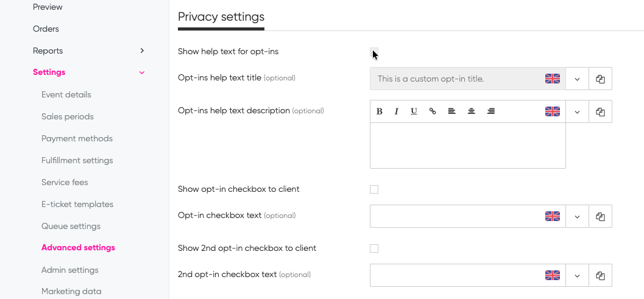
Task: Apply italic formatting in description editor
Action: (396, 111)
